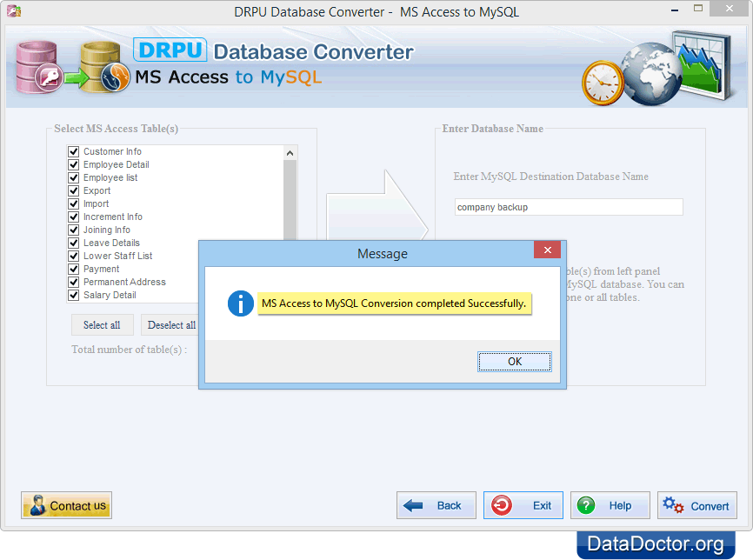Click the Convert button
Image resolution: width=753 pixels, height=560 pixels.
(x=696, y=505)
